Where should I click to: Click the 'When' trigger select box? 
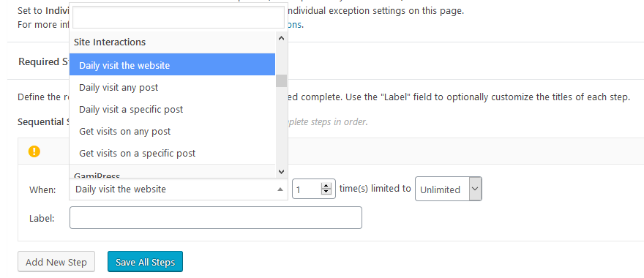tap(179, 189)
